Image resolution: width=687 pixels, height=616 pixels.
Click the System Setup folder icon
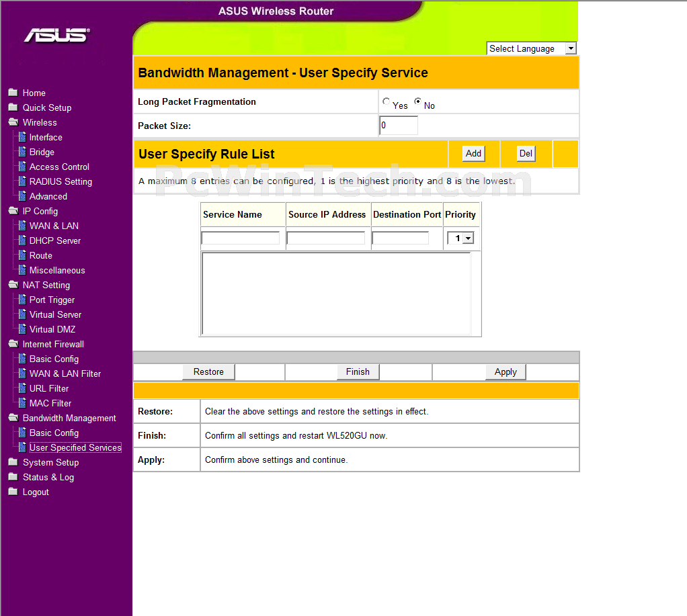tap(13, 462)
